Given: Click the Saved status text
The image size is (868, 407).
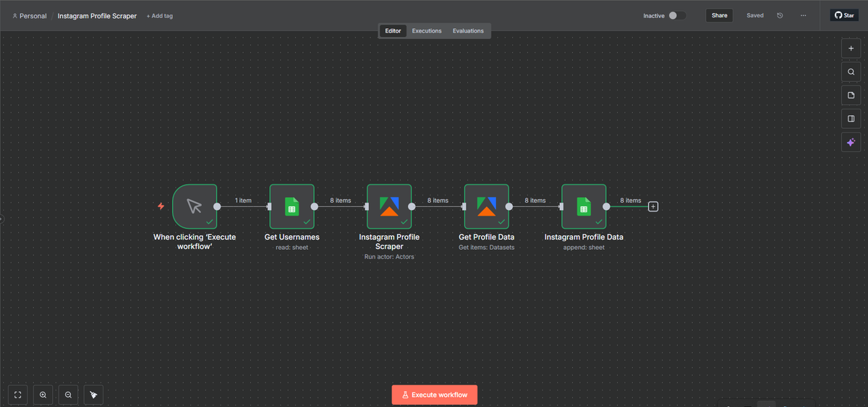Looking at the screenshot, I should pos(755,15).
